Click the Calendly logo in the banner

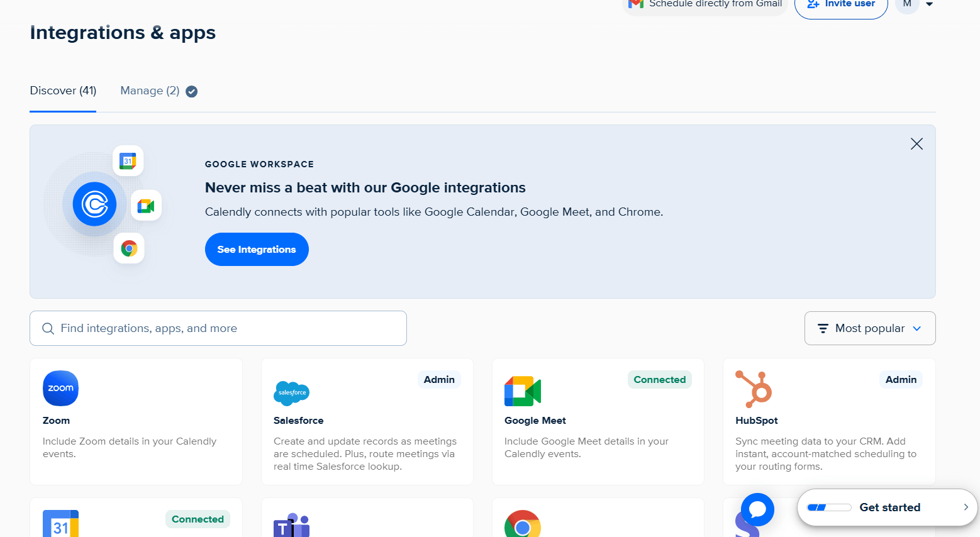click(94, 204)
